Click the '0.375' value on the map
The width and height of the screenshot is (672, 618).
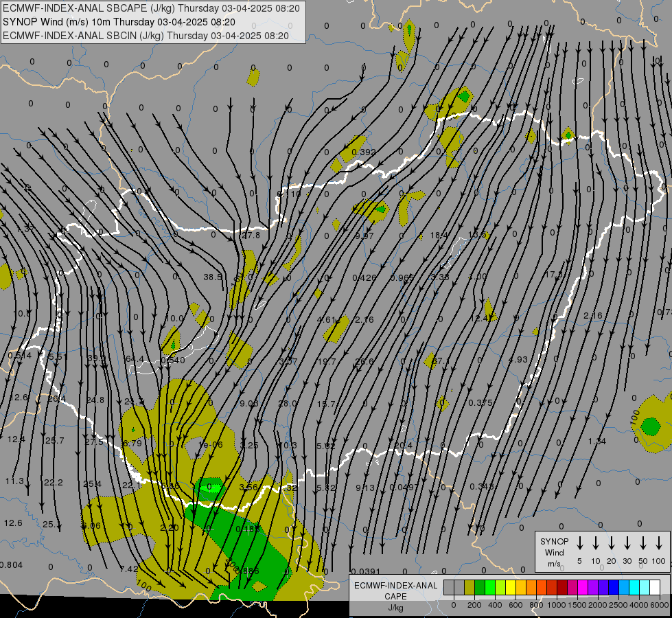(x=480, y=402)
